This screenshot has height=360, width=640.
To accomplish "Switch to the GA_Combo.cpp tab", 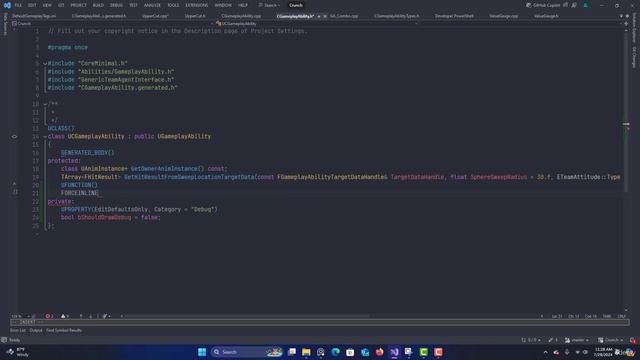I will coord(344,16).
